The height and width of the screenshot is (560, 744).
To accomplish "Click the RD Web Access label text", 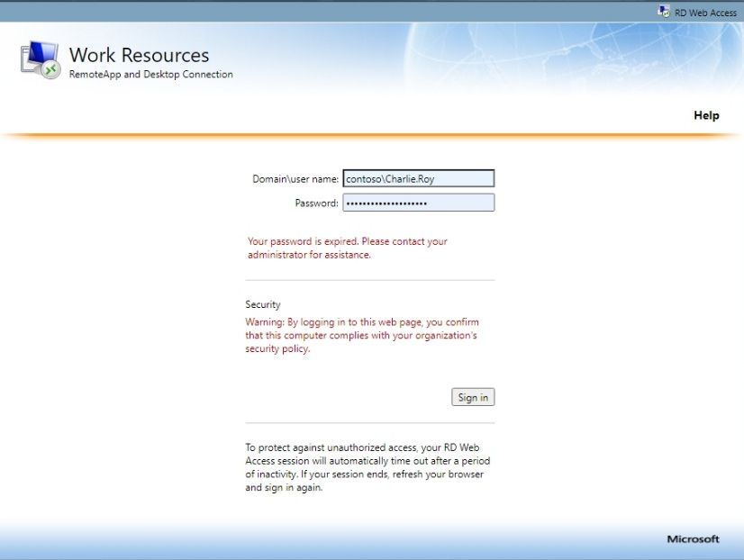I will coord(702,13).
